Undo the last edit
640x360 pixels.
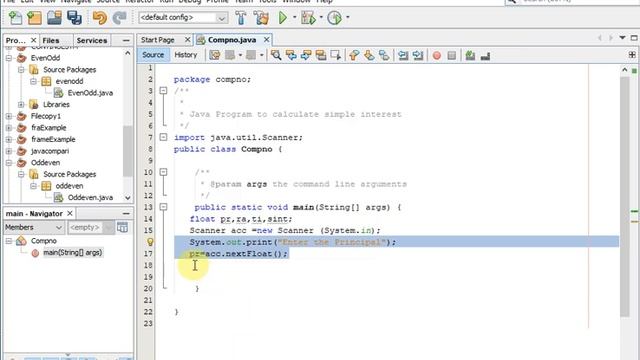click(100, 18)
